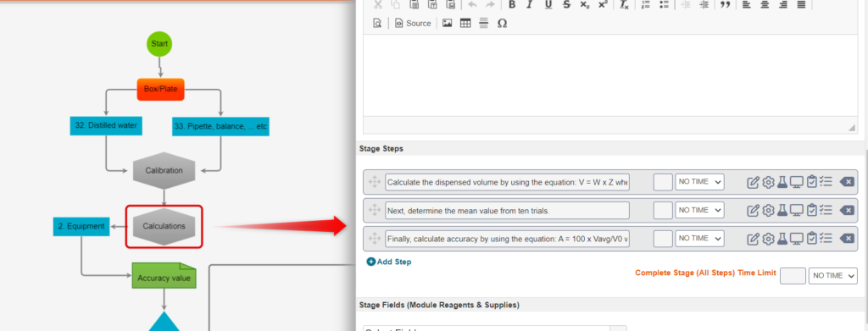Edit the 'Calculate the dispensed volume' step via pencil icon
The height and width of the screenshot is (331, 868).
point(753,182)
